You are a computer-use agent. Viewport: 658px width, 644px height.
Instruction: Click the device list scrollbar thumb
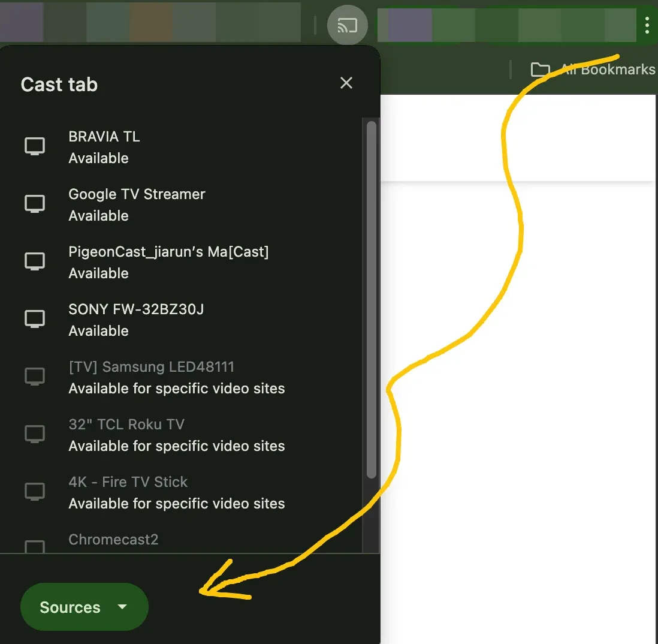click(371, 299)
